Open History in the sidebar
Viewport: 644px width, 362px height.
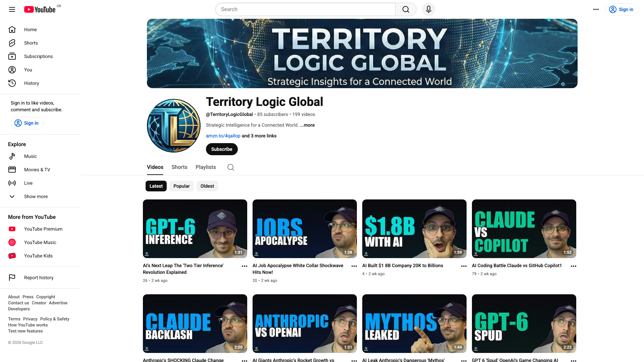40,83
